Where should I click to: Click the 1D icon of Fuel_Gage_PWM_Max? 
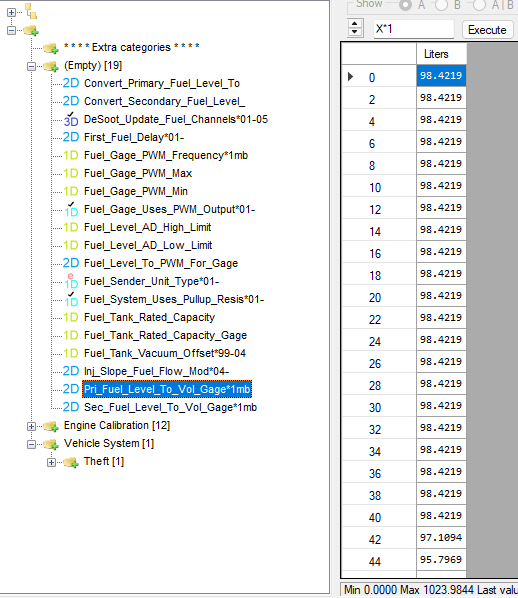tap(71, 173)
